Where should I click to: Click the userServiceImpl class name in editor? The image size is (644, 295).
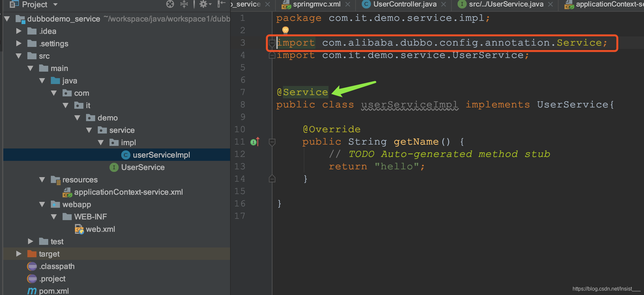410,105
